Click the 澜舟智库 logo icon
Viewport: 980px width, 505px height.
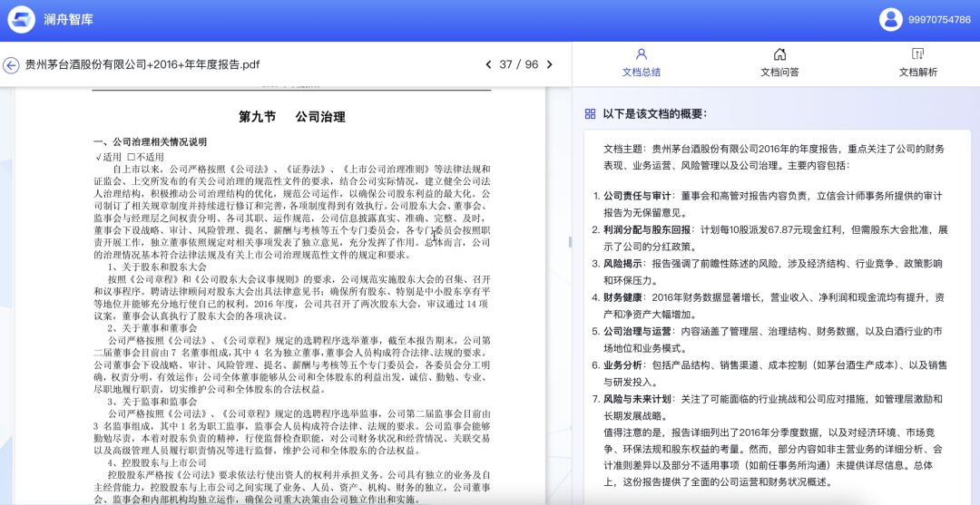pos(21,19)
